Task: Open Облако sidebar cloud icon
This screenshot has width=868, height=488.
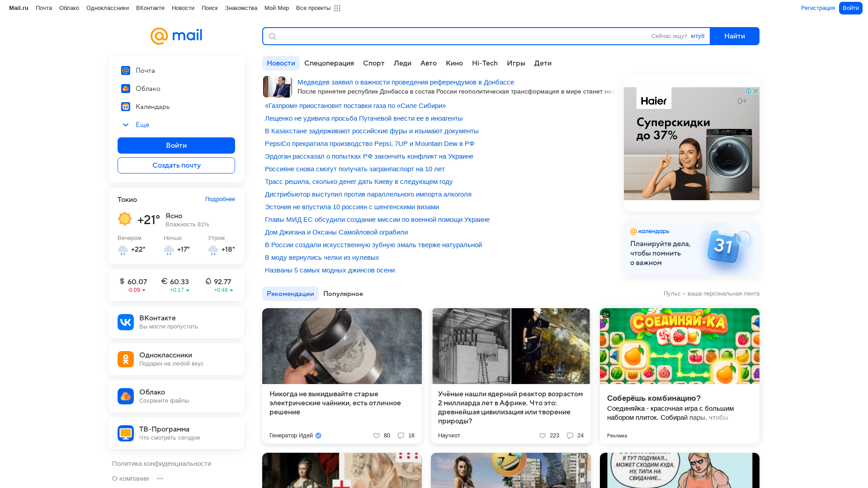Action: point(126,89)
